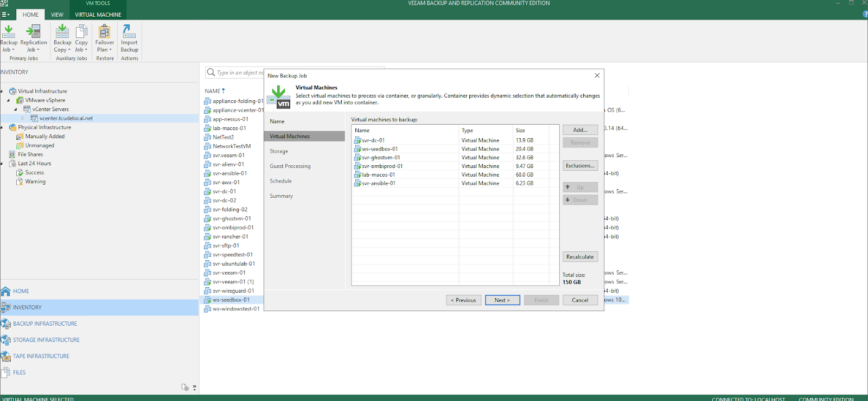
Task: Select svr-ansible-01 row in backup list
Action: pos(456,184)
